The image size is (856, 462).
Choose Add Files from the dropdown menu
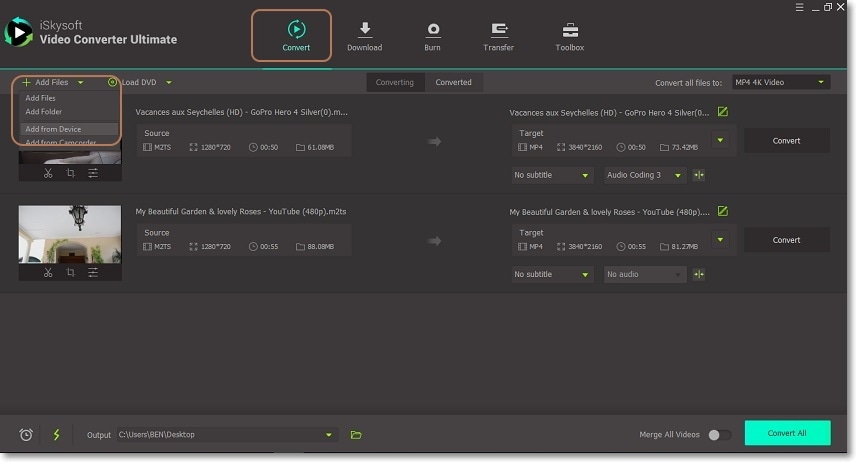[x=40, y=98]
